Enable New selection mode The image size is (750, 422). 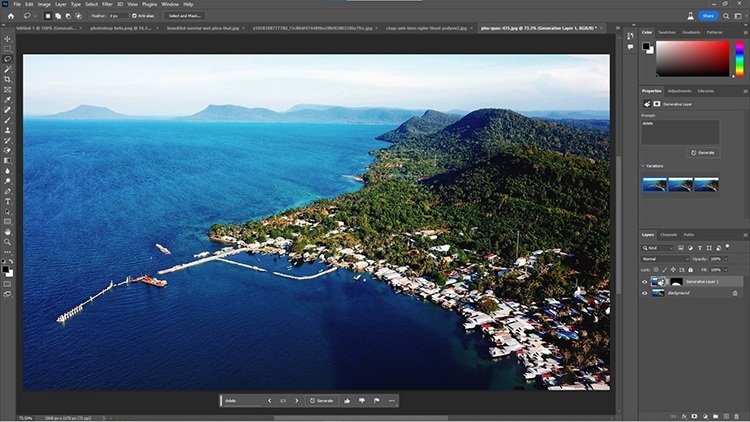click(x=47, y=16)
